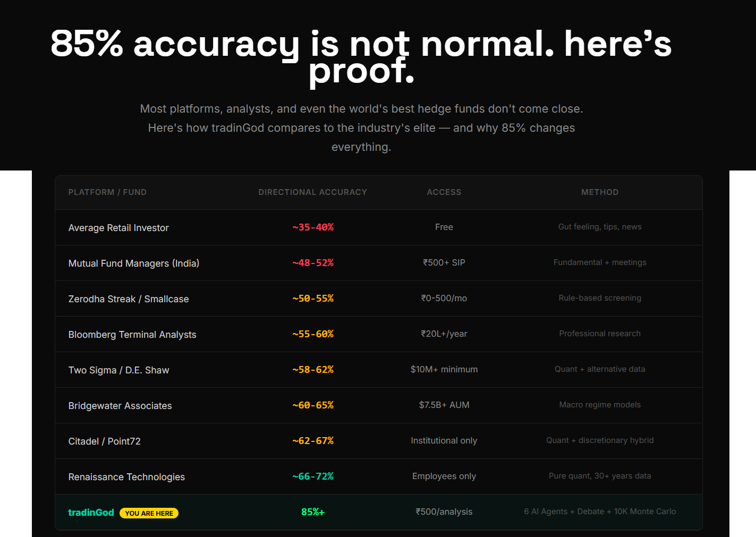Click '6 AI Agents + Debate' method cell
The width and height of the screenshot is (756, 537).
[x=600, y=512]
